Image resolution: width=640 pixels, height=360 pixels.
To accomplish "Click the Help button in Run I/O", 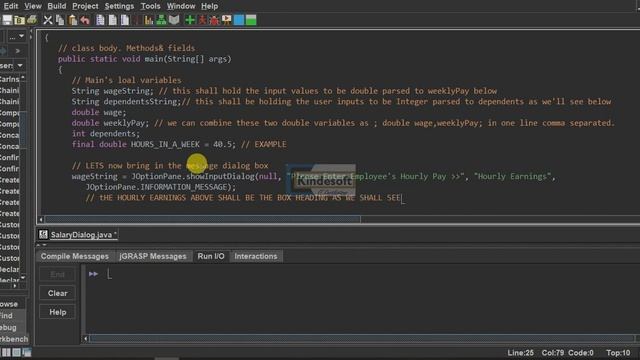I will coord(58,312).
